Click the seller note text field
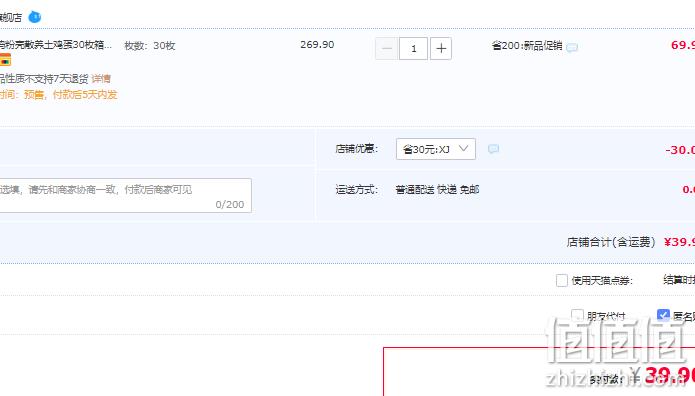 point(125,196)
